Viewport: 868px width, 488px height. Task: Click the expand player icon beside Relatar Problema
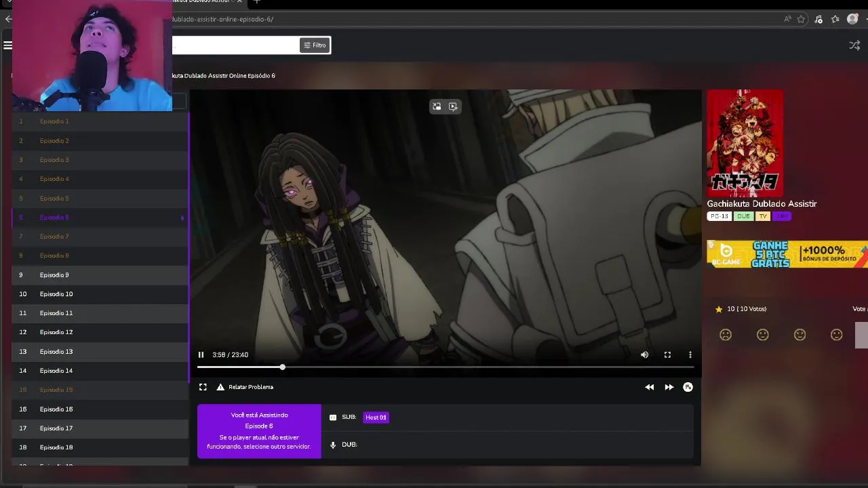click(x=203, y=387)
